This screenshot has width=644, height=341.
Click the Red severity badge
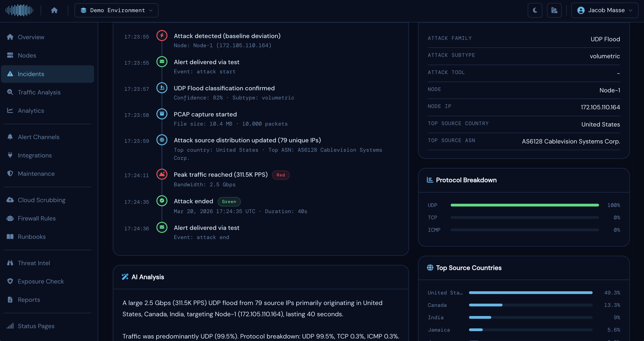point(280,175)
